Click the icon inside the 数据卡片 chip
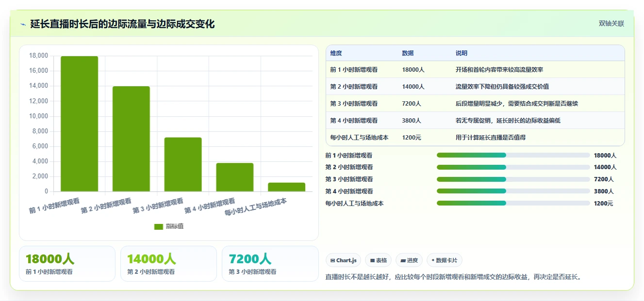Screen dimensions: 644x301 tap(433, 260)
